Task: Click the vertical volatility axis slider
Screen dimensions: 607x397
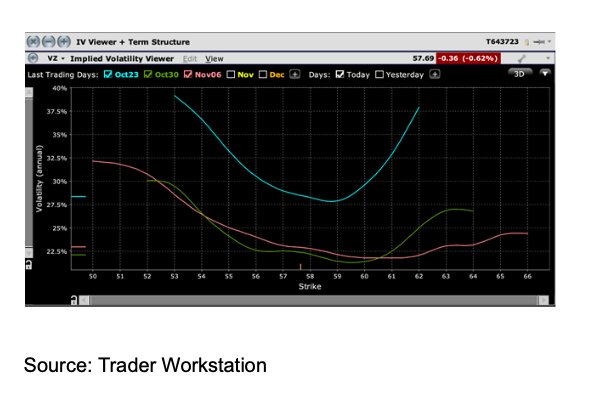Action: (29, 172)
